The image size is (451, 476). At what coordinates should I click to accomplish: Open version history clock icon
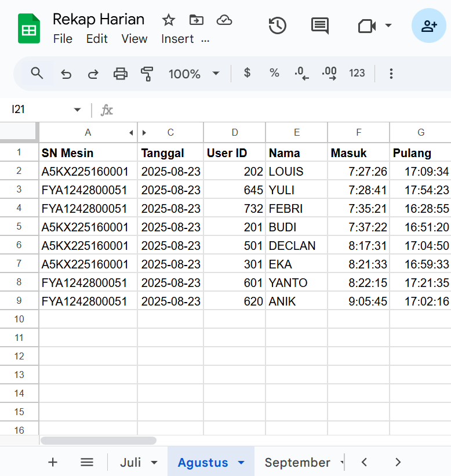(278, 26)
